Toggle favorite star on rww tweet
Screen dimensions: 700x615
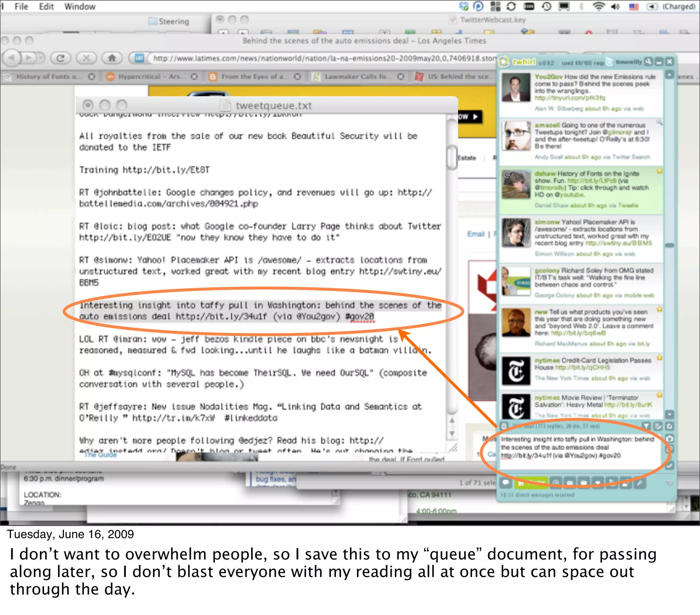(x=659, y=309)
